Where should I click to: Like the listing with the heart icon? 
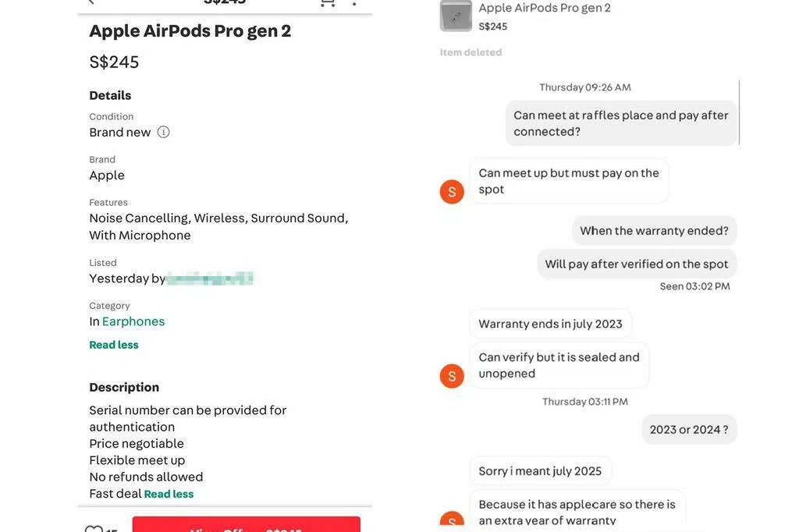pos(94,529)
